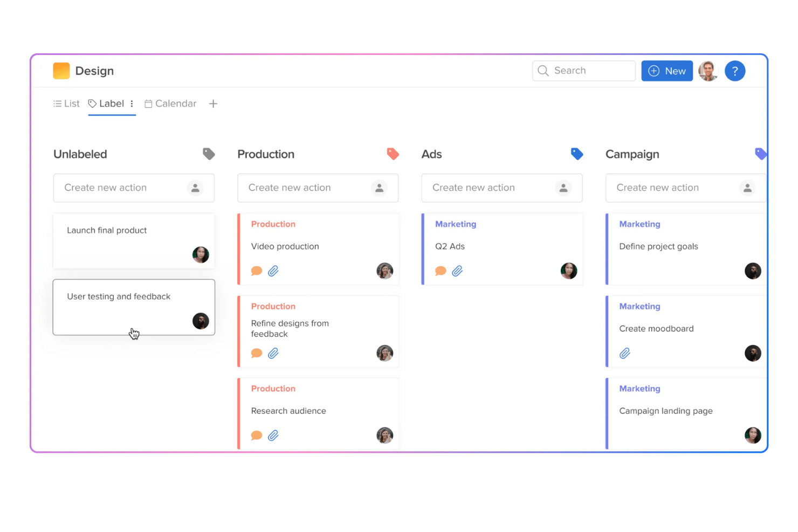Open the Q2 Ads card title
Viewport: 798px width, 532px height.
click(450, 247)
